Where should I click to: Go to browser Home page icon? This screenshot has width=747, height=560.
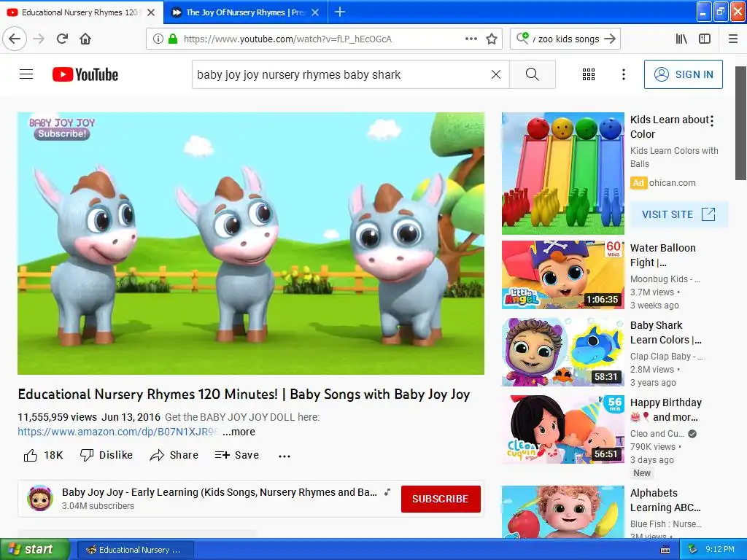click(85, 39)
